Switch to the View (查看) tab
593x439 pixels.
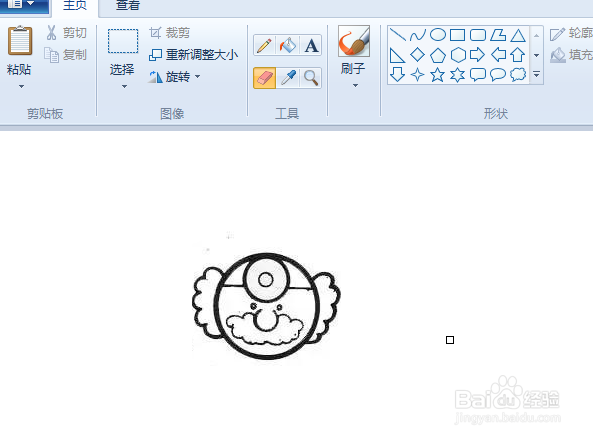coord(128,6)
